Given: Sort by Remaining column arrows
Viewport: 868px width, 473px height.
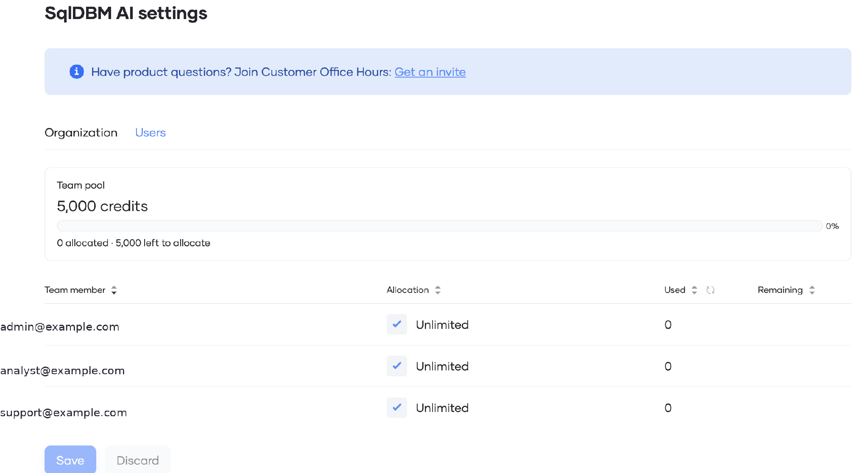Looking at the screenshot, I should coord(812,290).
